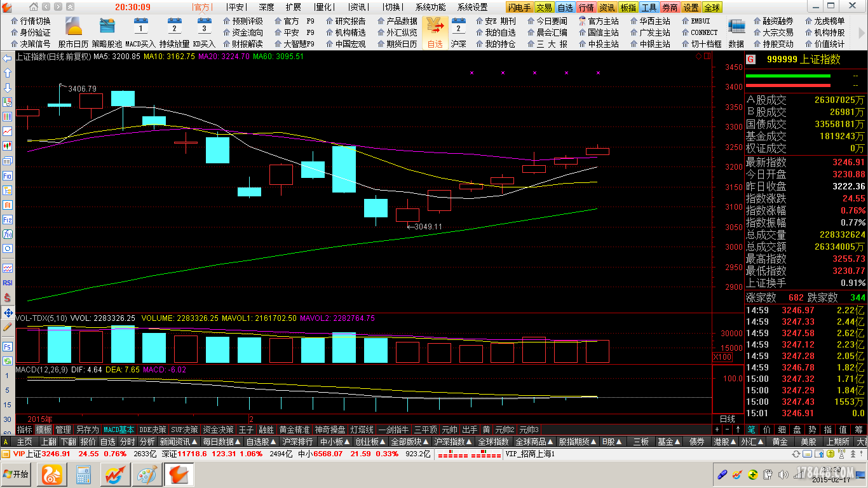
Task: Click the dollar sign sidebar icon
Action: click(x=8, y=297)
